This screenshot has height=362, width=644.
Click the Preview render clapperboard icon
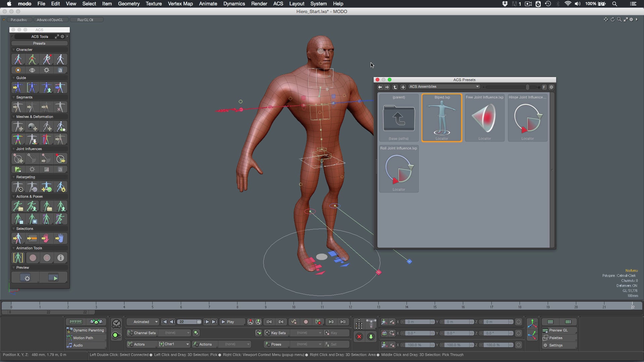click(53, 278)
